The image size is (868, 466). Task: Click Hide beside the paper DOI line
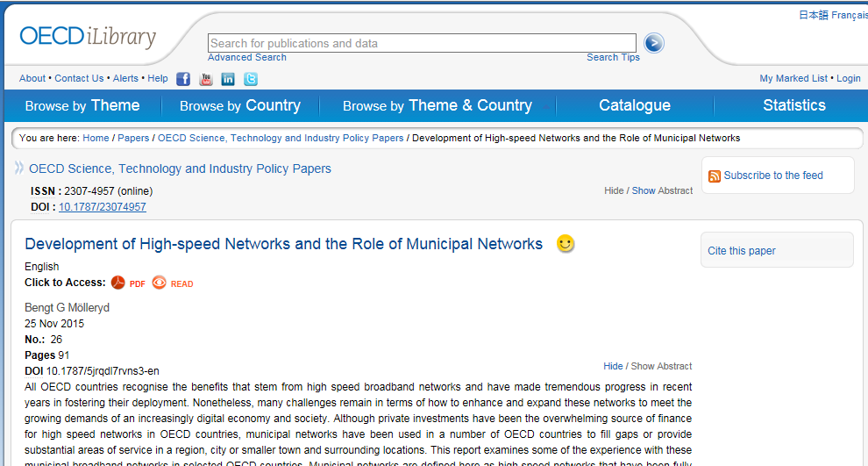coord(613,366)
